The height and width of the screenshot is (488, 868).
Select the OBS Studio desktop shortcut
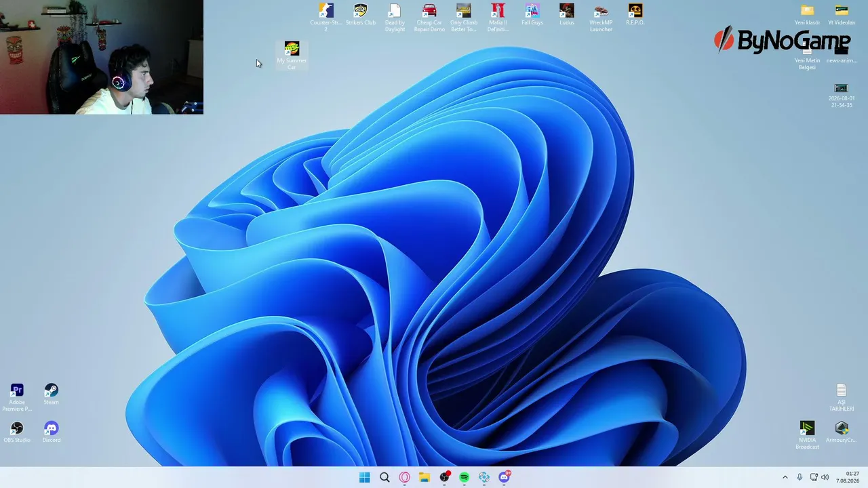[17, 432]
